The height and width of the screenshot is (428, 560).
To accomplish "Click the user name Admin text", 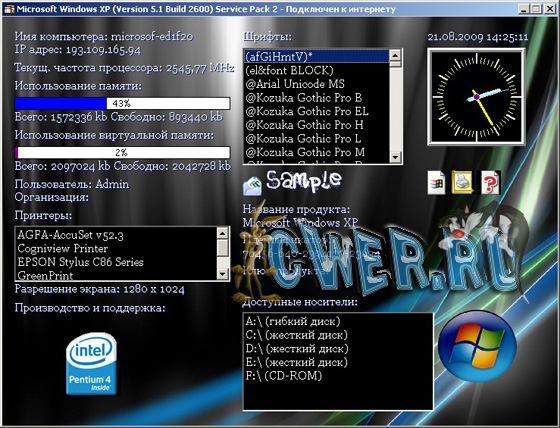I will 112,184.
